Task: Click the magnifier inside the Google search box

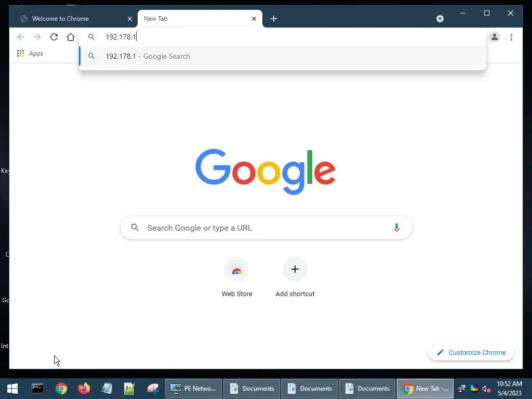Action: pyautogui.click(x=135, y=228)
